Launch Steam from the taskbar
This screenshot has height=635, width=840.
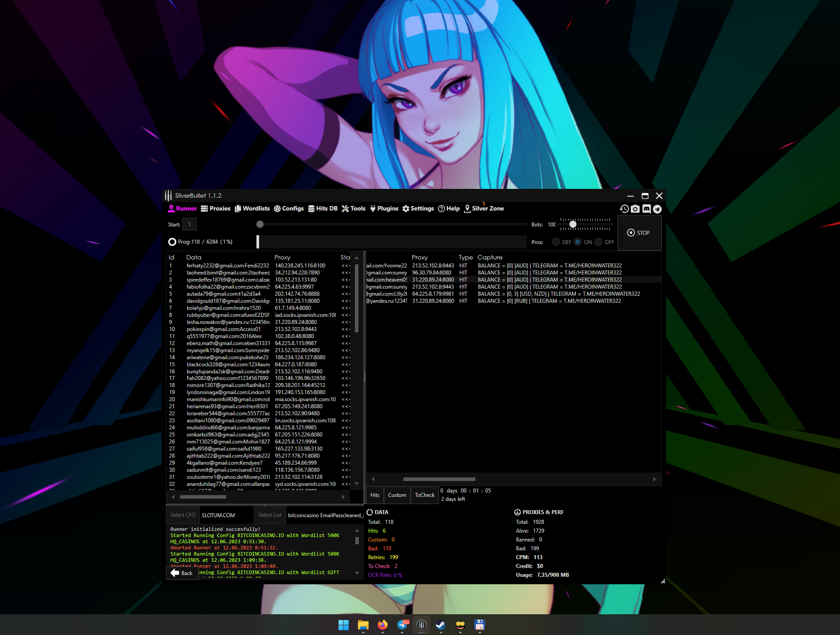coord(441,625)
